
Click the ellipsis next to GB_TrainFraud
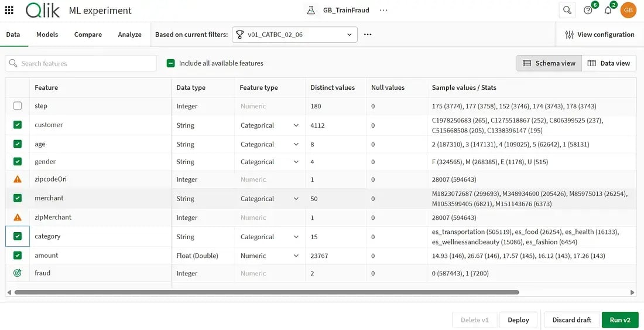tap(383, 10)
